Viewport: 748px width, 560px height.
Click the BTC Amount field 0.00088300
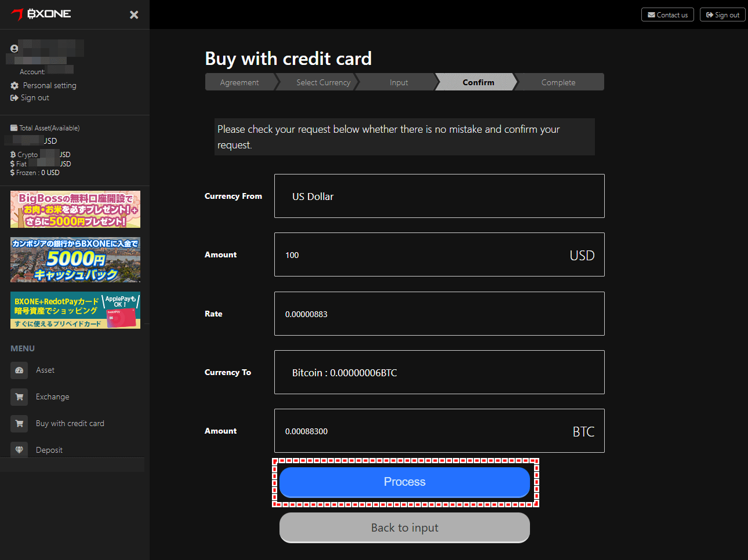tap(440, 431)
